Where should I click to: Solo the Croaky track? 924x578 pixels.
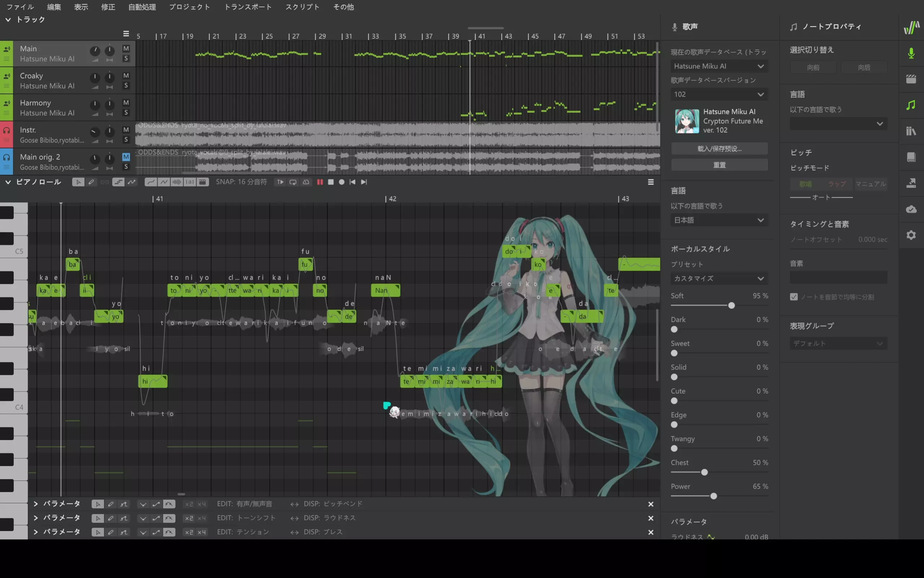[126, 86]
